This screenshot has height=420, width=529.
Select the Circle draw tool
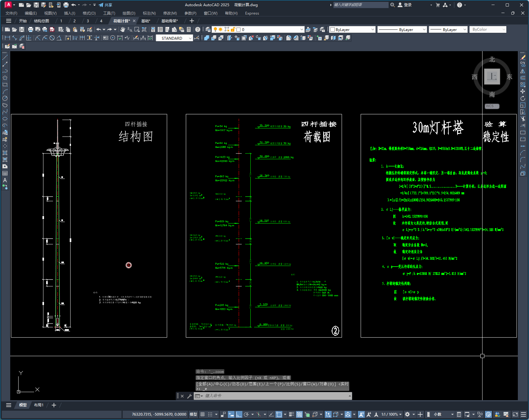[x=5, y=98]
